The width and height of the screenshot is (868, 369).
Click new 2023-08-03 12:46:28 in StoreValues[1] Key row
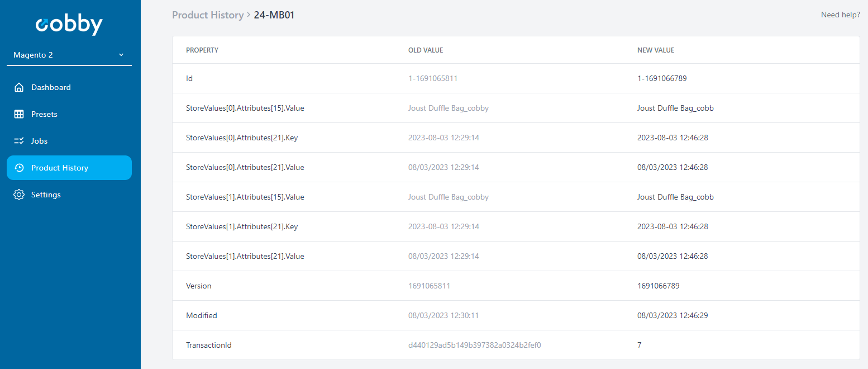click(x=673, y=227)
